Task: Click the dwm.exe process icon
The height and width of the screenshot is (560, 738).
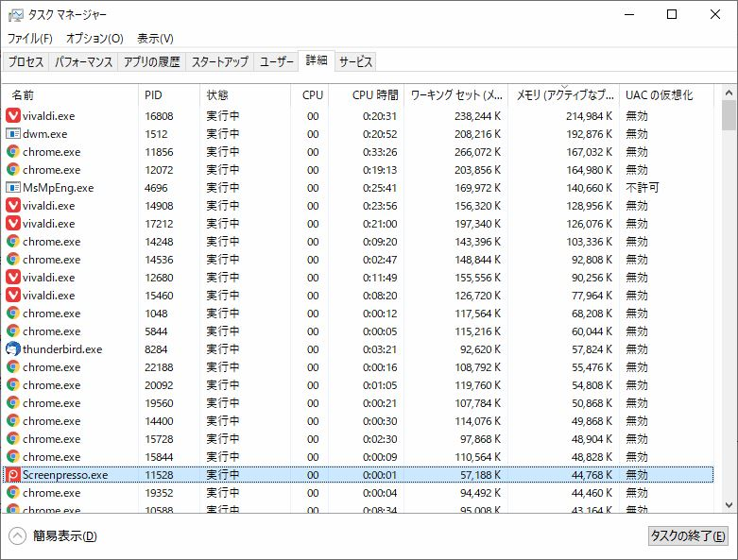Action: click(x=13, y=134)
